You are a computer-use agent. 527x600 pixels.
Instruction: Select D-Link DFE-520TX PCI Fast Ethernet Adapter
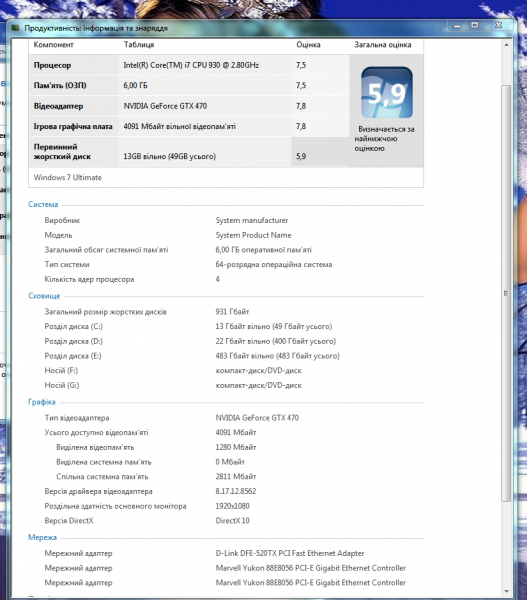(290, 553)
